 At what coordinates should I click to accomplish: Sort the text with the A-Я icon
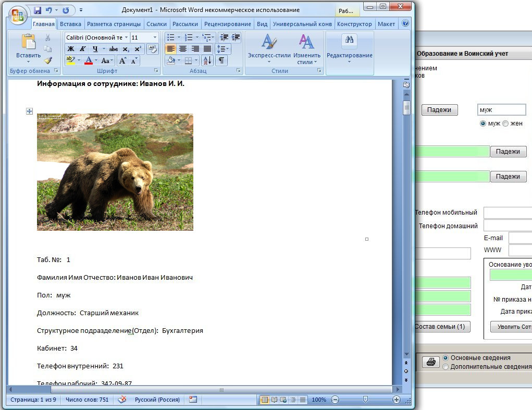tap(207, 60)
